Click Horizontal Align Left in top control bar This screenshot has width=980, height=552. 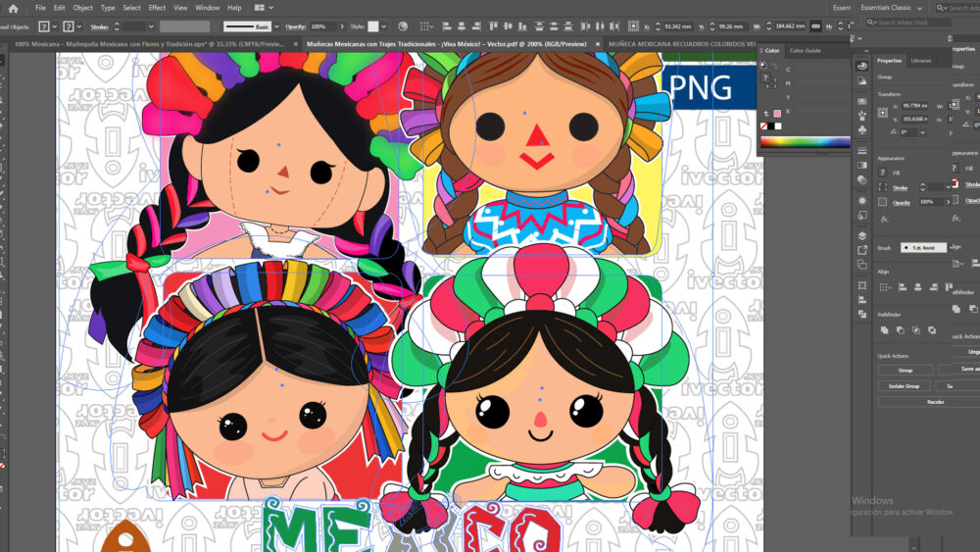click(447, 26)
